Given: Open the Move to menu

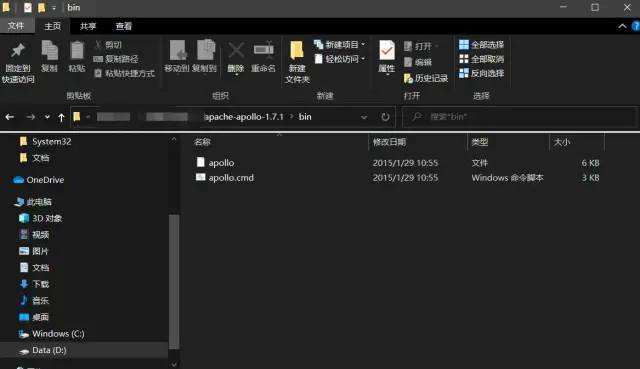Looking at the screenshot, I should (x=176, y=56).
